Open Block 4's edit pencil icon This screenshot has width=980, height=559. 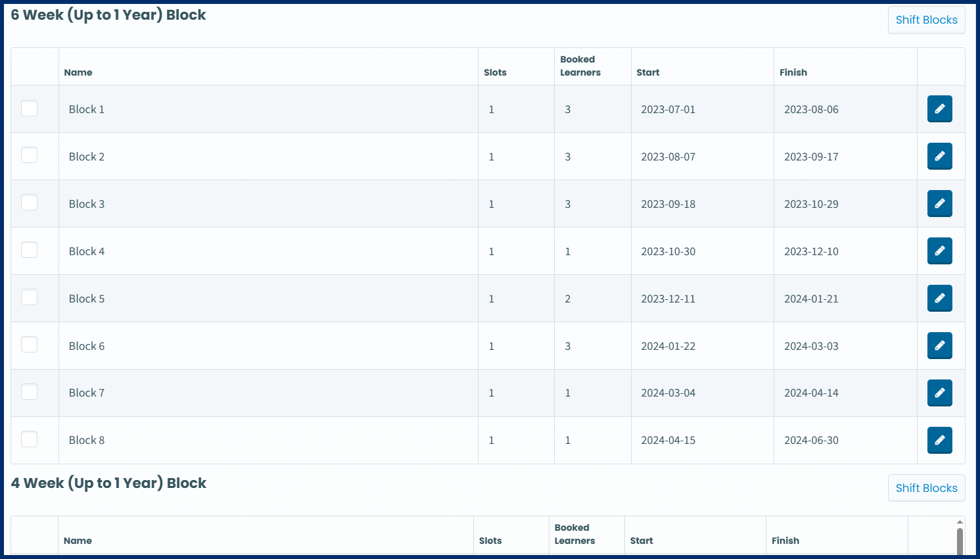pyautogui.click(x=939, y=251)
